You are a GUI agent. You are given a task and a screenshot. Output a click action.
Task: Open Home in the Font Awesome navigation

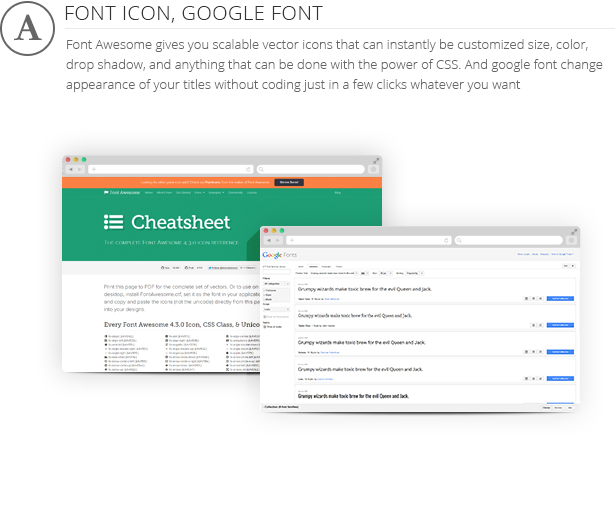[149, 193]
